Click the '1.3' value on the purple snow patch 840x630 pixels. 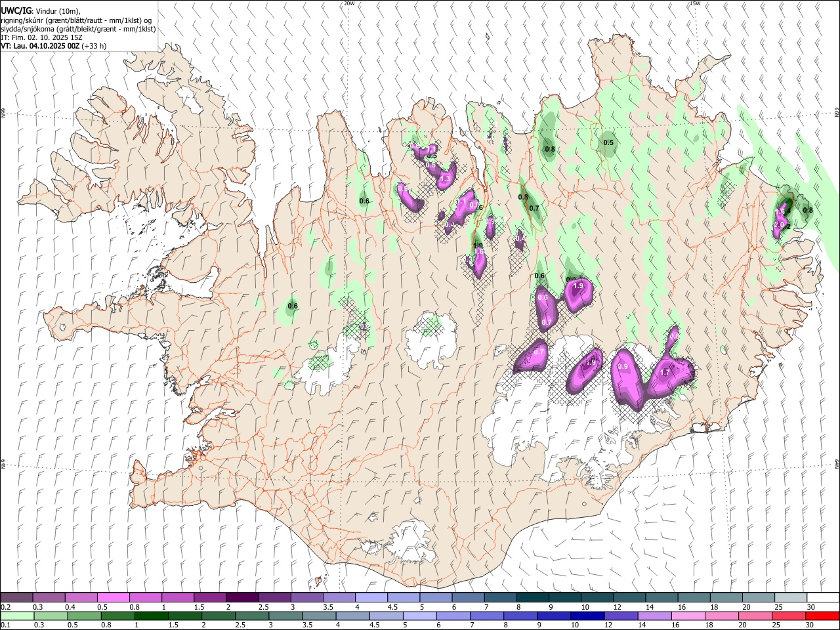[x=445, y=178]
